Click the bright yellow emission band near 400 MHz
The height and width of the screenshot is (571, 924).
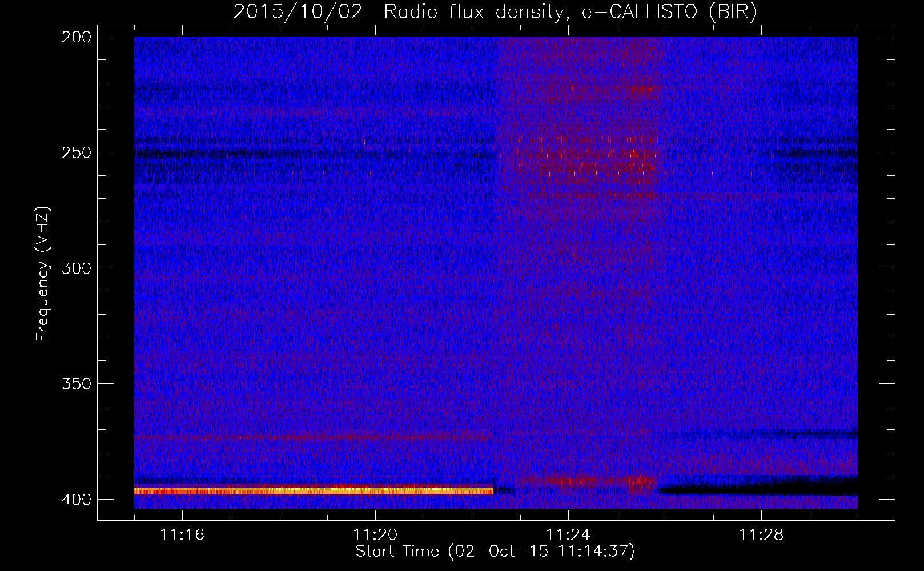[x=314, y=490]
